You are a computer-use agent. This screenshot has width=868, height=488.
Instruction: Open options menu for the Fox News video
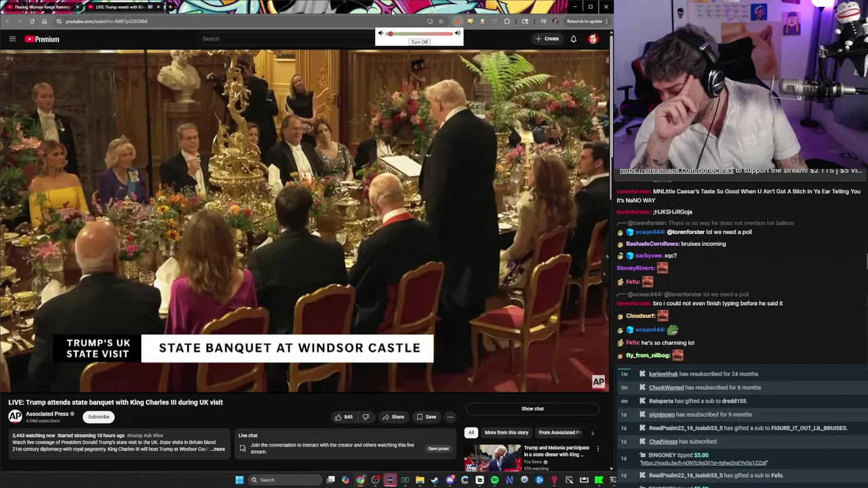pyautogui.click(x=597, y=449)
